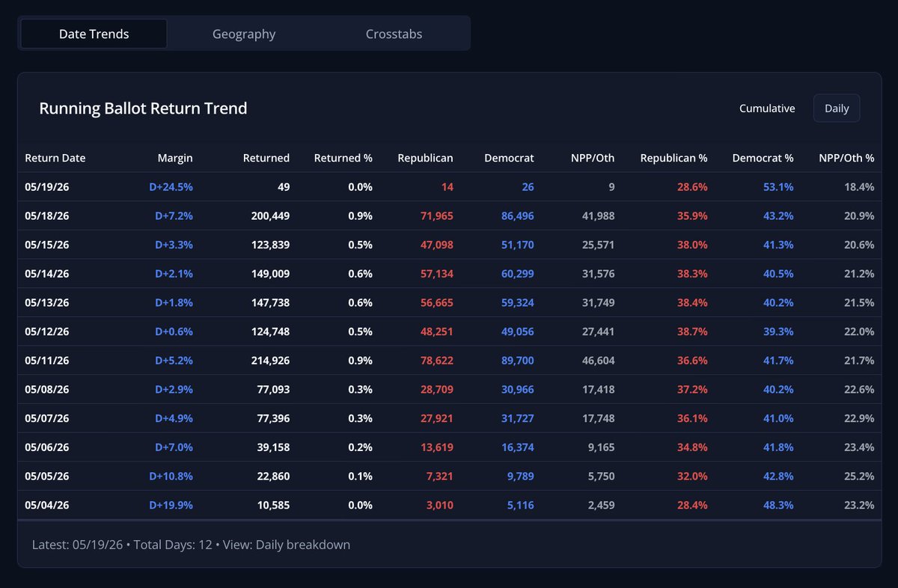Click the D+24.5% margin value
The image size is (898, 588).
171,187
